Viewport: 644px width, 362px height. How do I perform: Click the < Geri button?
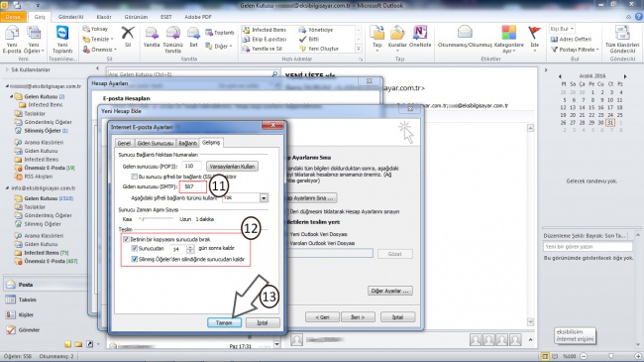click(322, 317)
